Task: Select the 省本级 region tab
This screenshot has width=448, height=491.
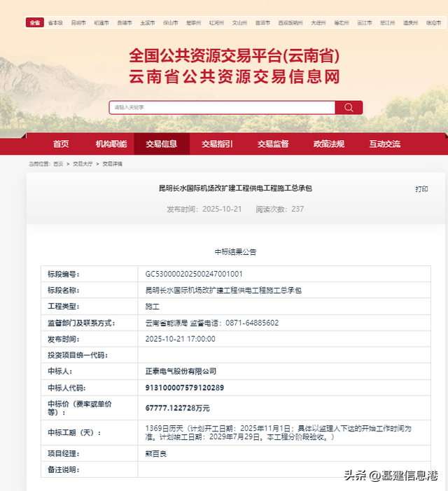Action: pyautogui.click(x=56, y=23)
